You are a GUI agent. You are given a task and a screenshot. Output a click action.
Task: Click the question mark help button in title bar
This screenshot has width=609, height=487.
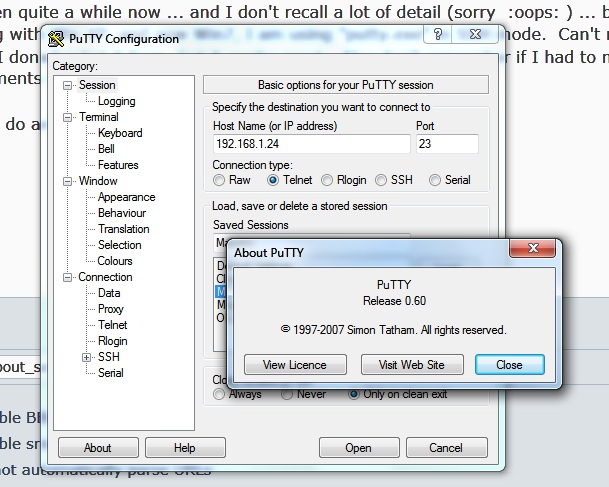438,35
